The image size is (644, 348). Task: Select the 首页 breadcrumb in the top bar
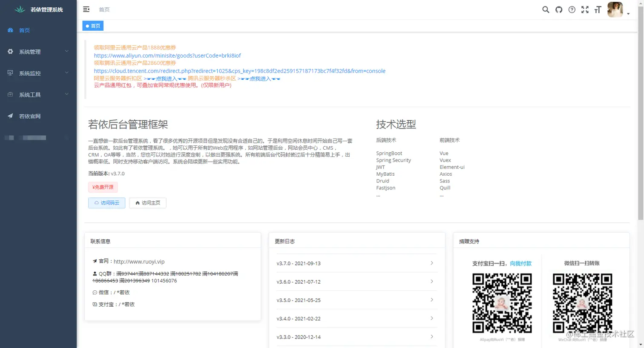click(104, 9)
